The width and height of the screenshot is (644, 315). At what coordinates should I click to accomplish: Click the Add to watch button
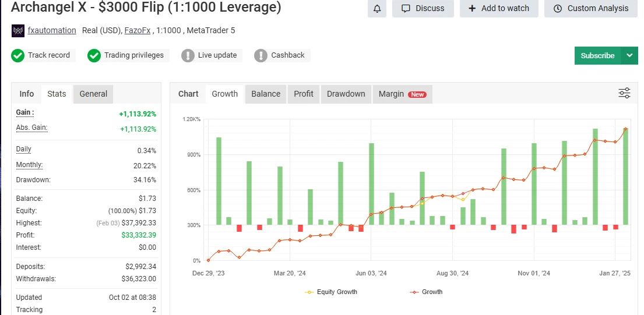tap(499, 8)
